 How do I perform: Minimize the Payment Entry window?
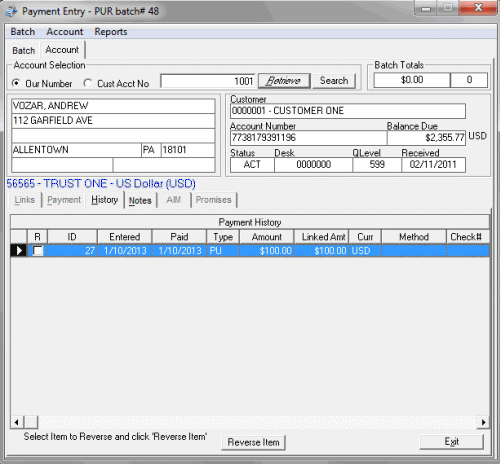click(425, 8)
